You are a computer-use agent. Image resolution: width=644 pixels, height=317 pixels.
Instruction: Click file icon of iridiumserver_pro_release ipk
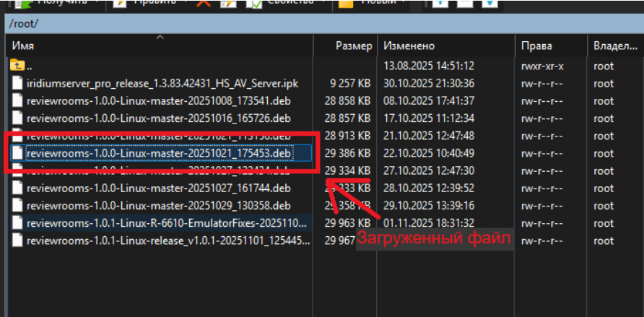17,83
